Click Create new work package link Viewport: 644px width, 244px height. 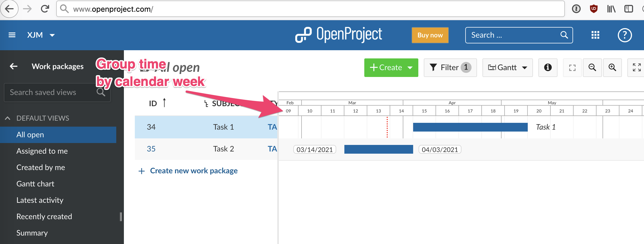[193, 171]
